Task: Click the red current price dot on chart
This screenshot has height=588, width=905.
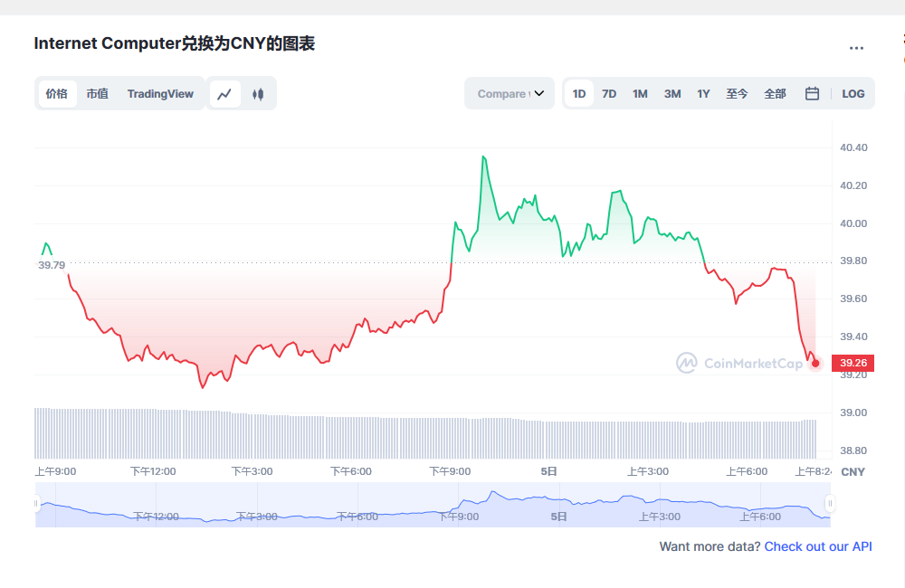Action: [x=815, y=363]
